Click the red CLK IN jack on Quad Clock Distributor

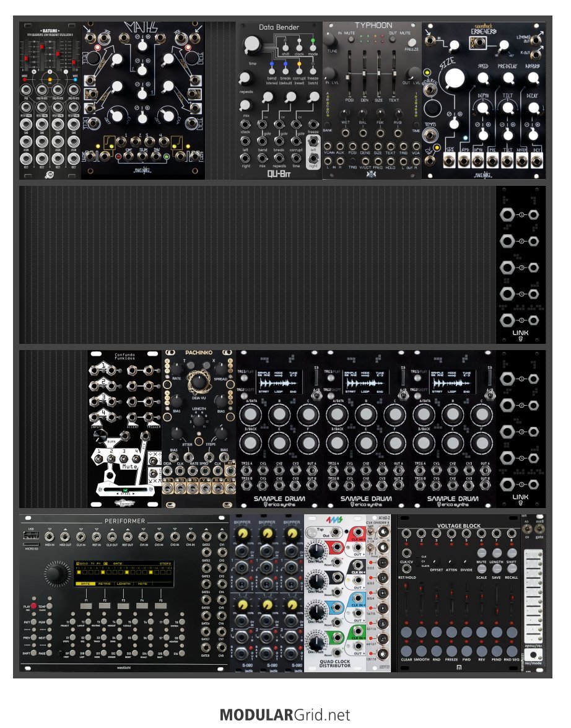tap(357, 532)
